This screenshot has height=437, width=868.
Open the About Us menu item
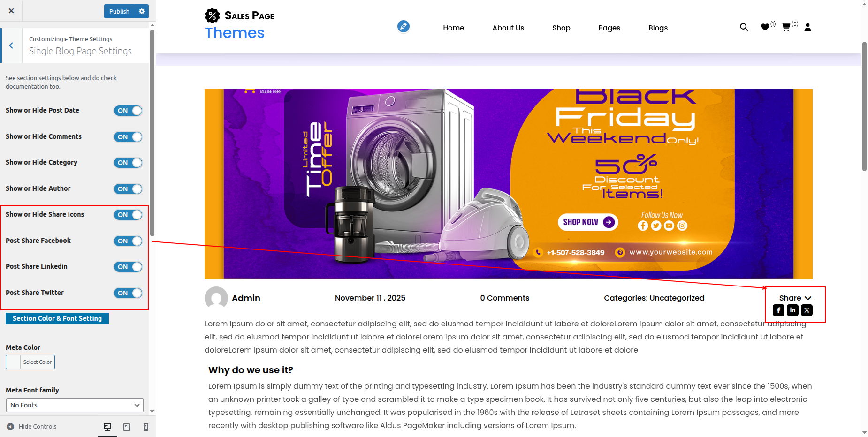[508, 28]
